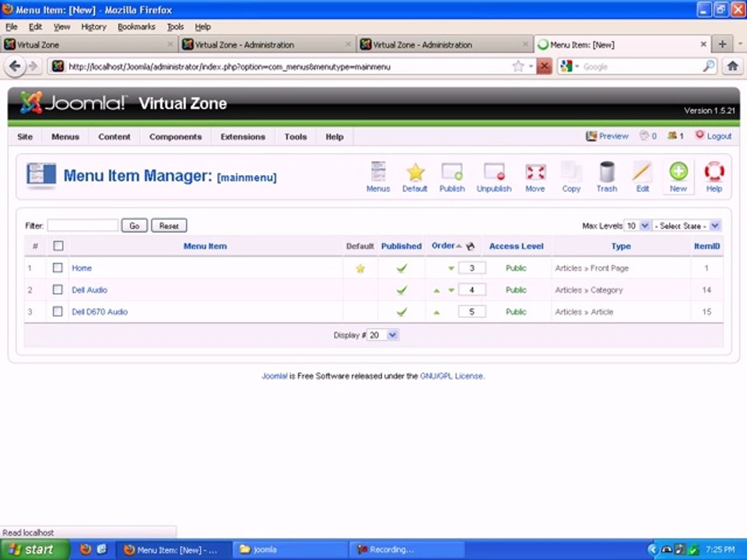
Task: Click the green New toolbar icon
Action: (x=678, y=177)
